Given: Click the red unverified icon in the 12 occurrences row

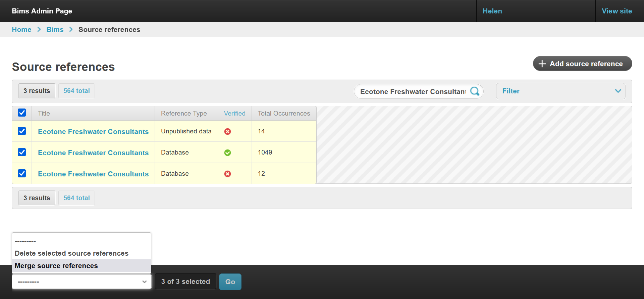Looking at the screenshot, I should [x=227, y=174].
